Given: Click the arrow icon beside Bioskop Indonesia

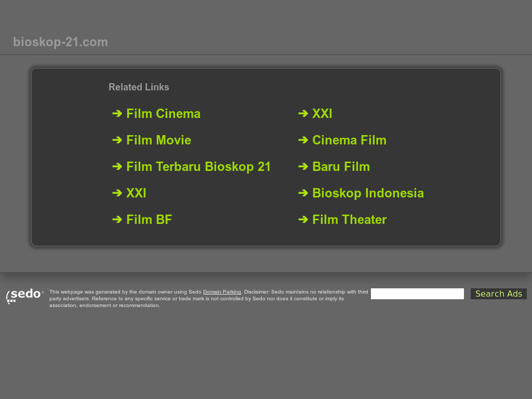Looking at the screenshot, I should point(303,193).
